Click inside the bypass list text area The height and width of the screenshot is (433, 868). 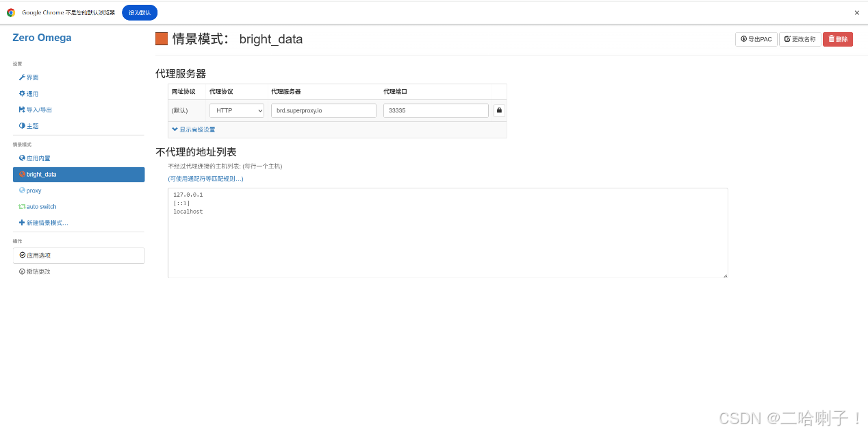pyautogui.click(x=448, y=233)
